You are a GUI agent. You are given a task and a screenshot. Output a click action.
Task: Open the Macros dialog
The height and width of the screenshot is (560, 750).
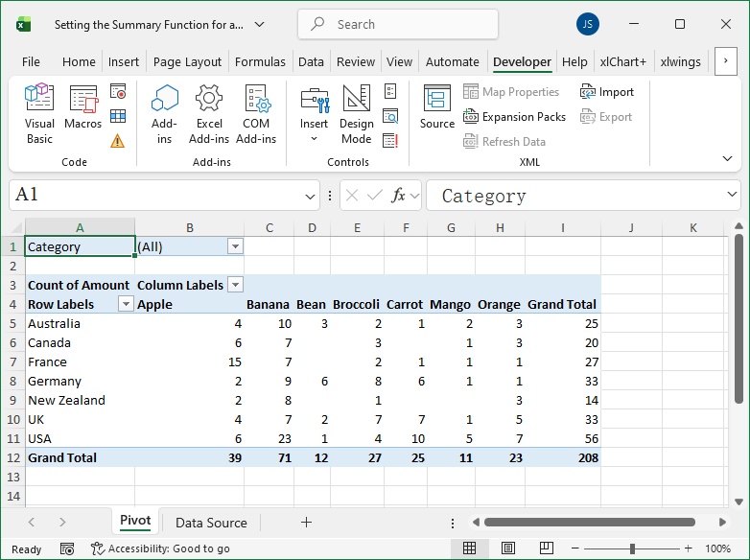pos(83,107)
